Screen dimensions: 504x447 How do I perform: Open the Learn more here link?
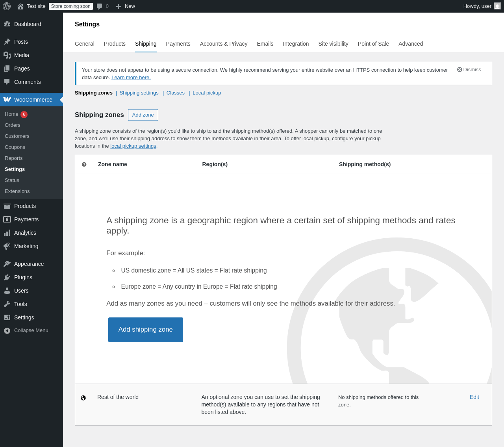[x=131, y=78]
